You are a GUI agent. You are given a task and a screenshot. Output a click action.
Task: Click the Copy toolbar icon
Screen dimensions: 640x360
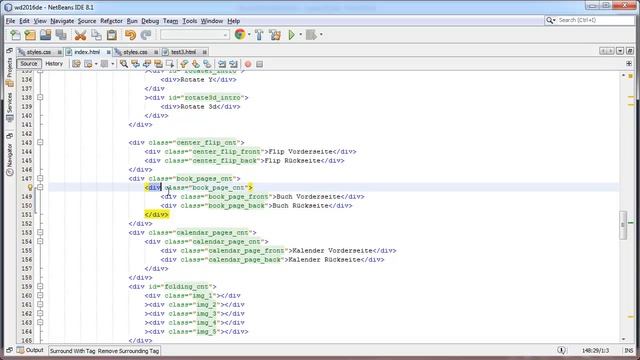(96, 35)
